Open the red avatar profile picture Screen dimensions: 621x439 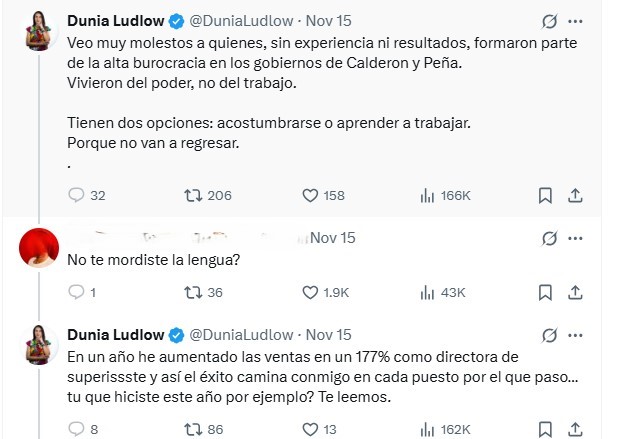[x=38, y=248]
